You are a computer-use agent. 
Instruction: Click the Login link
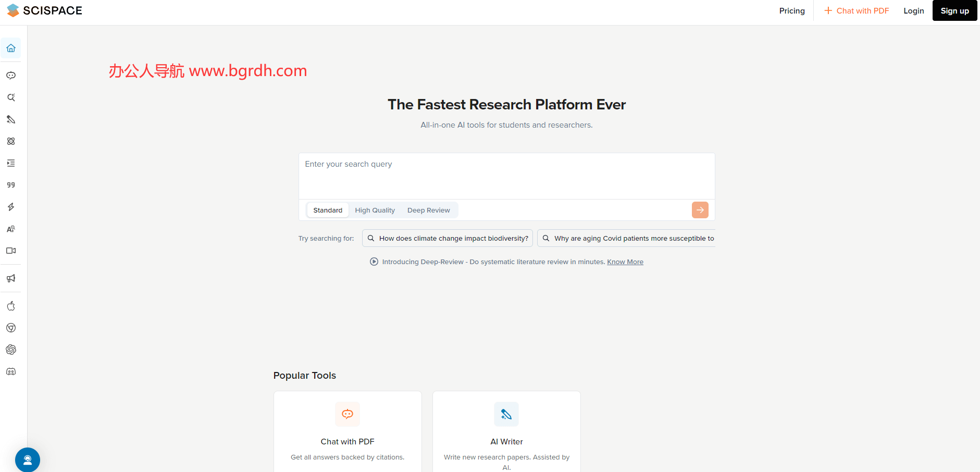913,11
